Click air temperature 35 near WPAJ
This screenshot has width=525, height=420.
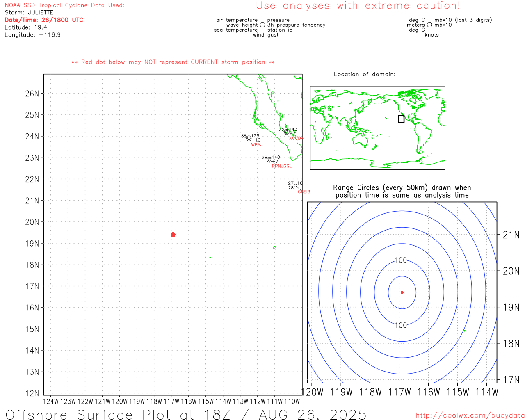coord(244,136)
